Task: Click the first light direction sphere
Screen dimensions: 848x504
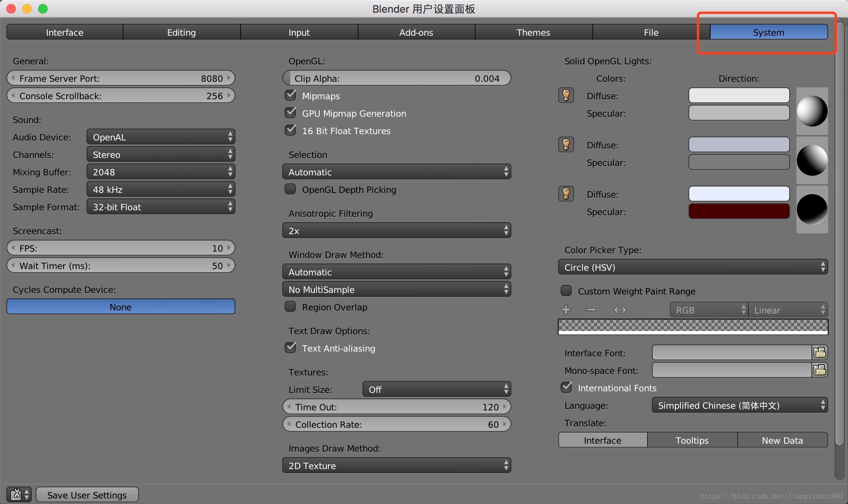Action: click(812, 111)
